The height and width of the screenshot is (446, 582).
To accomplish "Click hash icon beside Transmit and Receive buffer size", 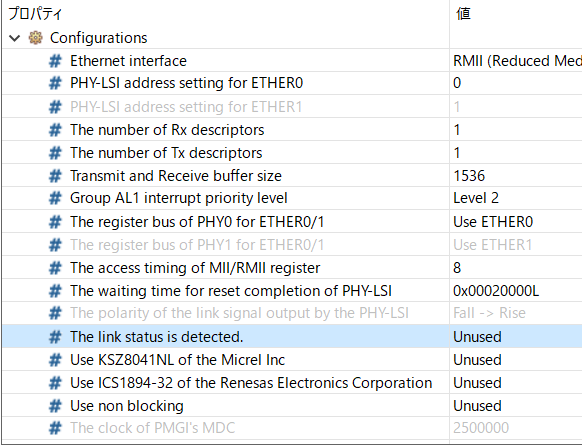I will point(55,176).
